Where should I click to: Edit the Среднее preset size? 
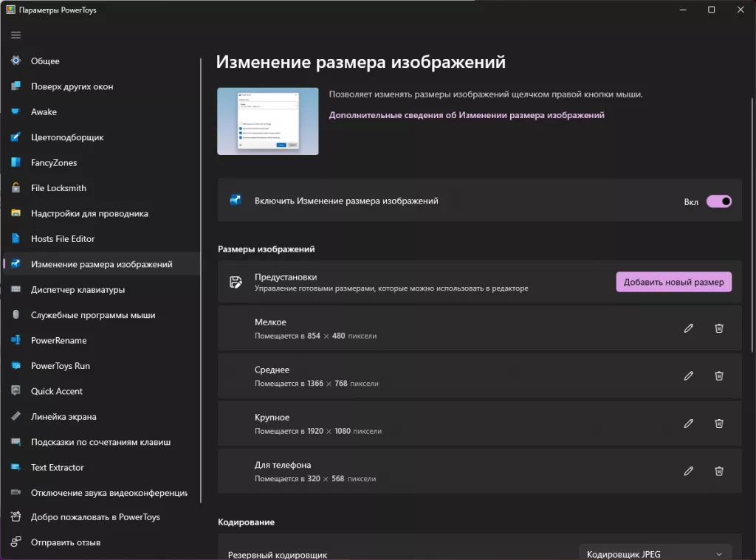point(688,376)
